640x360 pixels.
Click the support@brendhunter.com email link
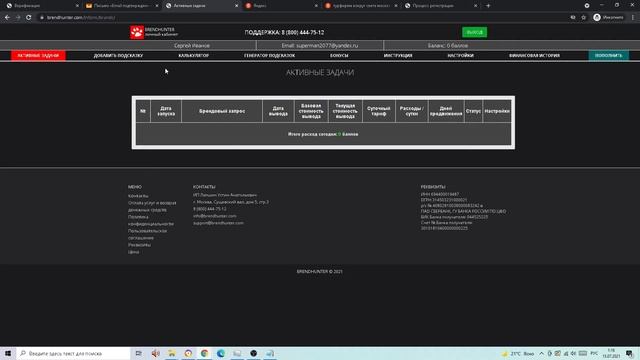(218, 223)
